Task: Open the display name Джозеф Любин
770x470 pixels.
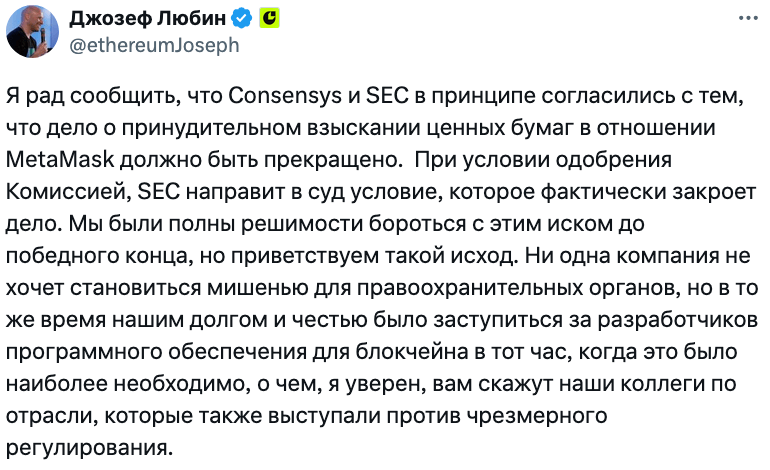Action: pyautogui.click(x=147, y=19)
